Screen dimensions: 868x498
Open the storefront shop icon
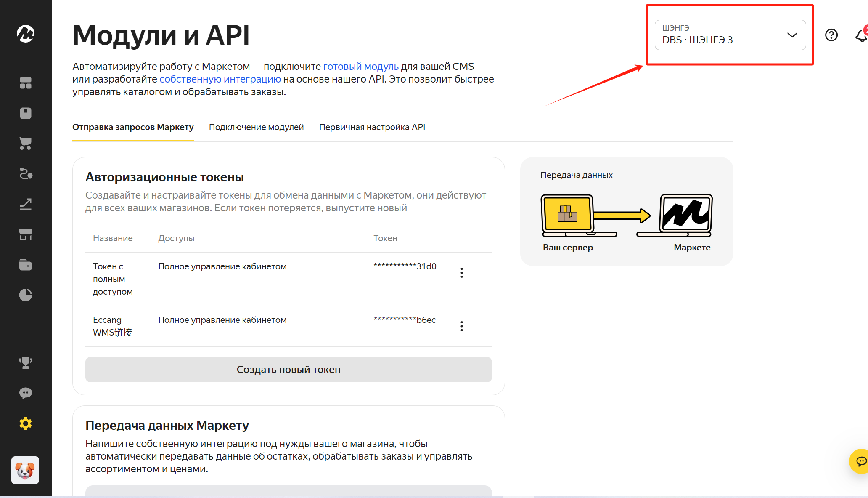pyautogui.click(x=26, y=234)
